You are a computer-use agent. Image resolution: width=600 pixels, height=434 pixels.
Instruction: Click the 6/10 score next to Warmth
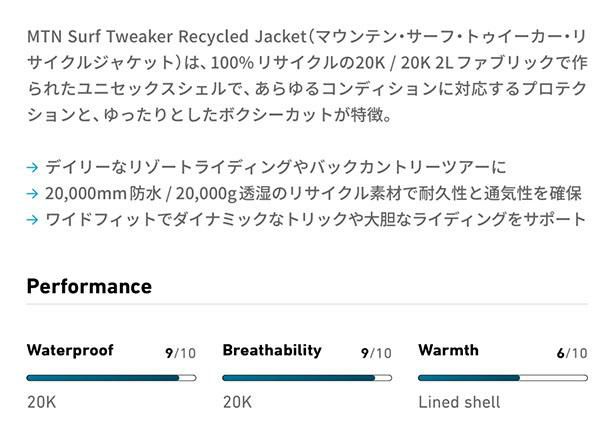coord(572,353)
